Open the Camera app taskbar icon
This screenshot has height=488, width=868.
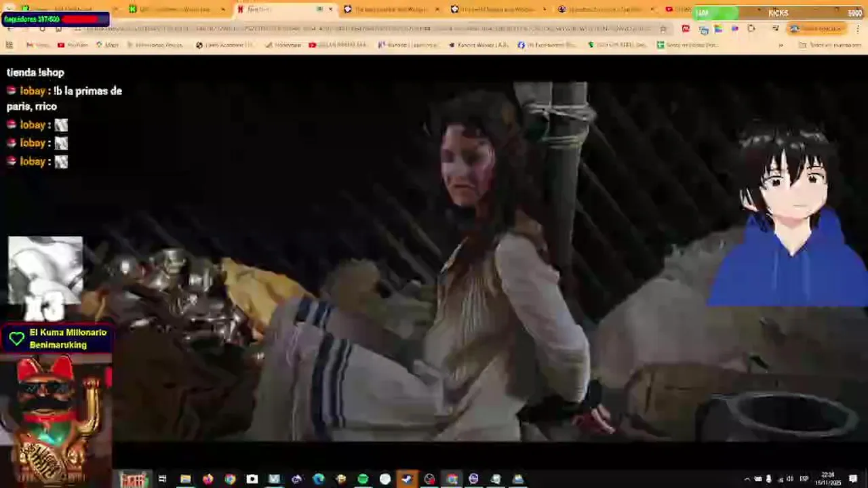(252, 479)
